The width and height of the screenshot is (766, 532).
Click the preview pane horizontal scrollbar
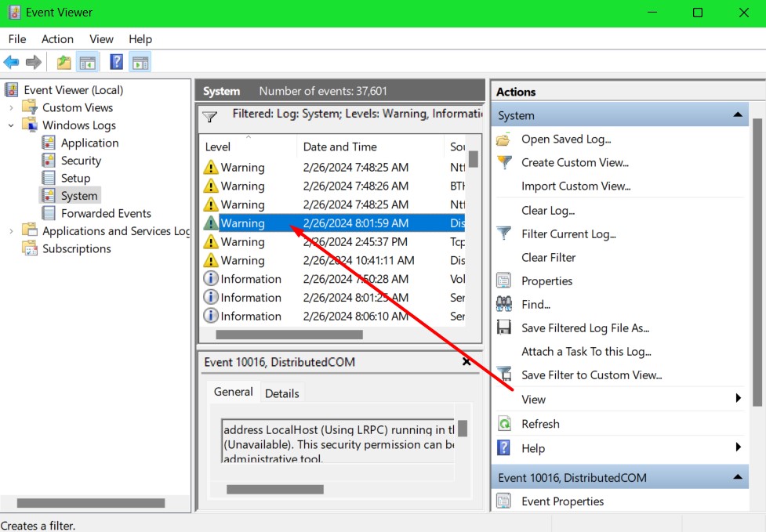point(275,489)
